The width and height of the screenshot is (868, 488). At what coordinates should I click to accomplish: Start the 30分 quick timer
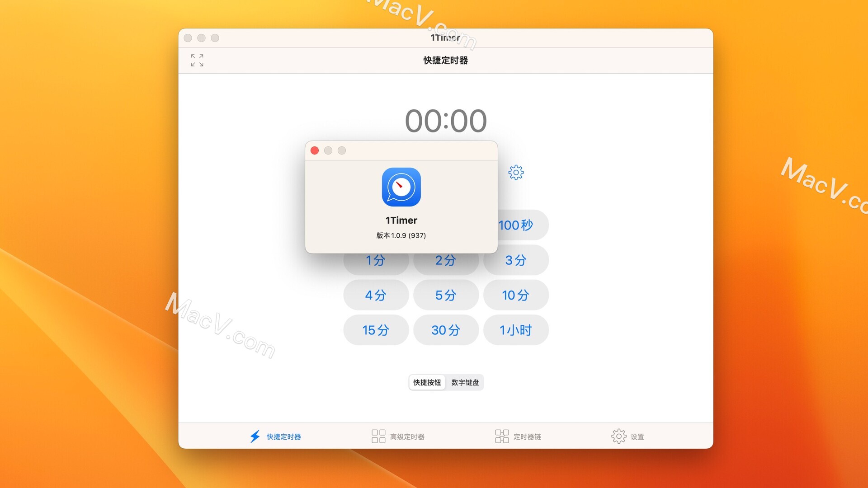[446, 330]
